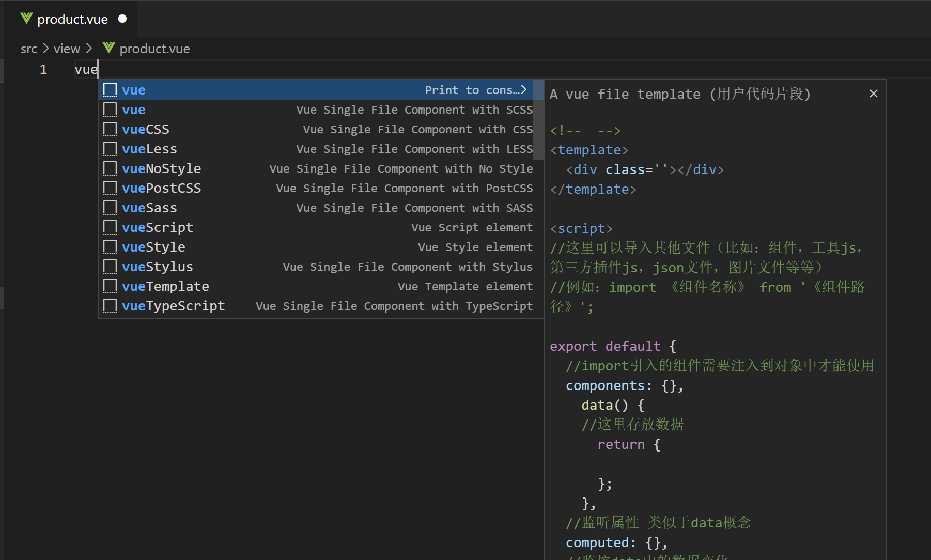Screen dimensions: 931x560
Task: Switch to the product.vue editor tab
Action: click(72, 19)
